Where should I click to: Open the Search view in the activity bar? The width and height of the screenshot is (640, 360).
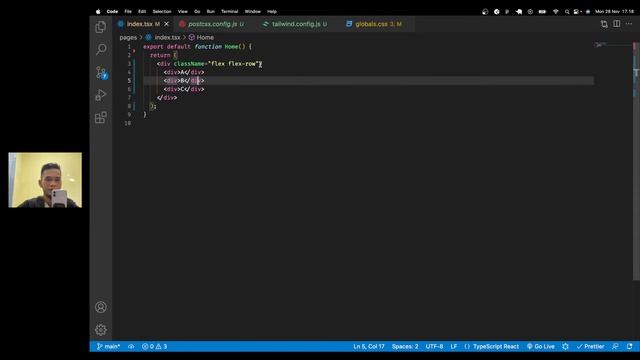coord(101,49)
